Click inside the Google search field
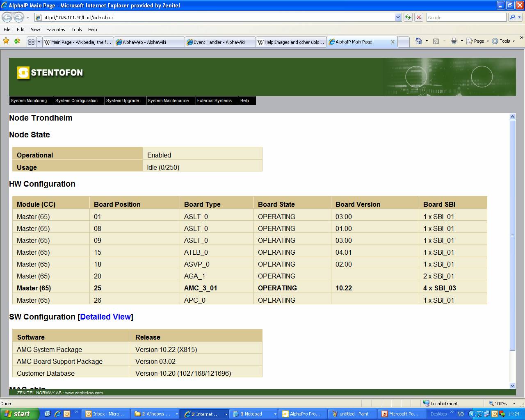 (466, 17)
